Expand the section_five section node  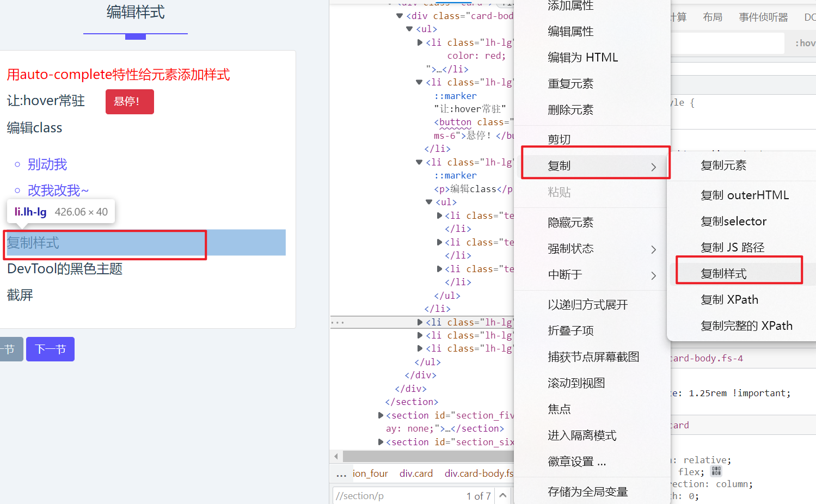tap(381, 415)
